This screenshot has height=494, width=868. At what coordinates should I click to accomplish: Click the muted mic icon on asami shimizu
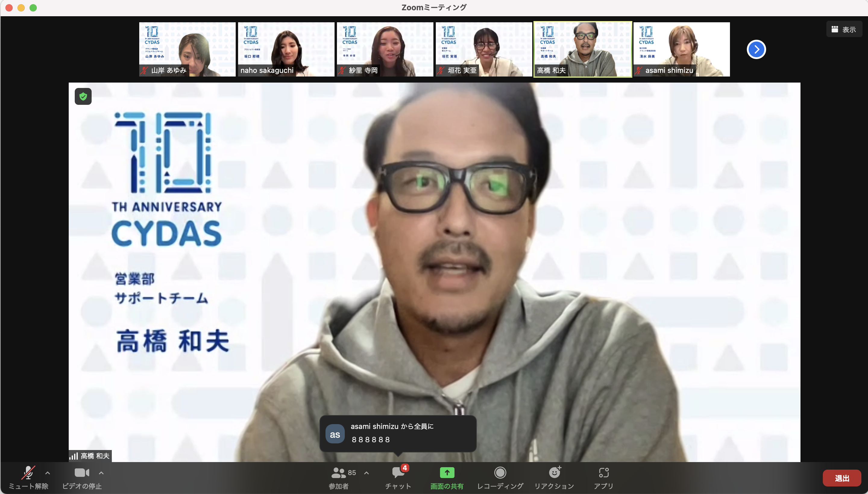tap(639, 70)
